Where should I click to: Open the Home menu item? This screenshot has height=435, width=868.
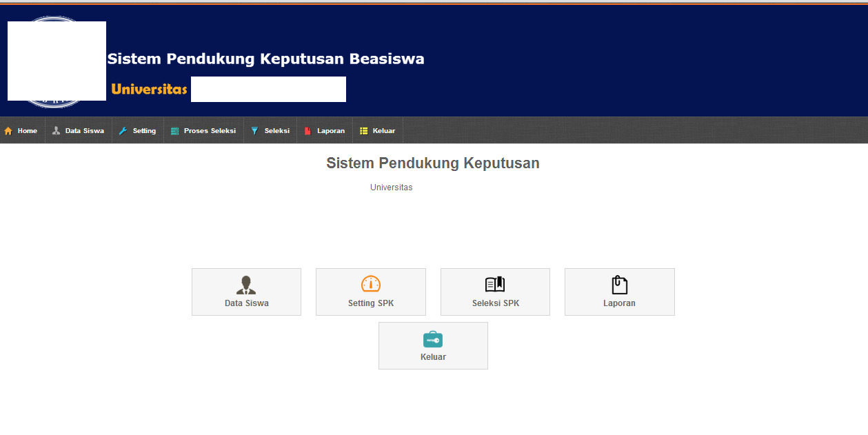tap(23, 131)
